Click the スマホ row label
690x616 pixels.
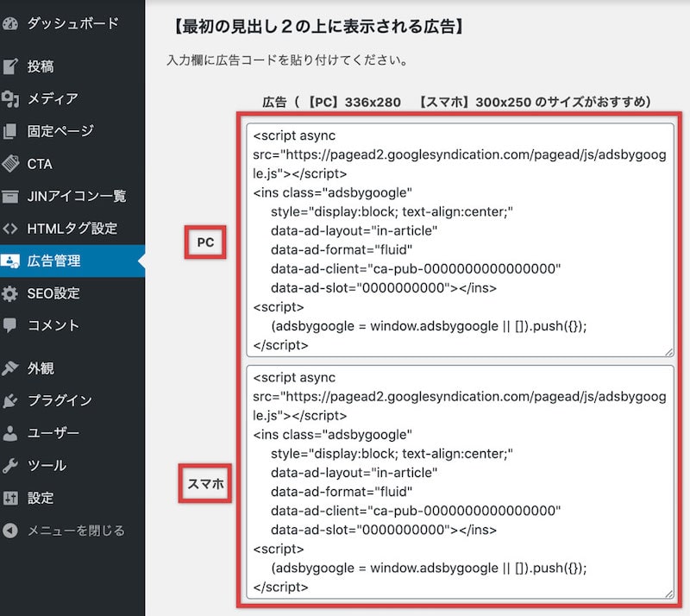pos(205,483)
